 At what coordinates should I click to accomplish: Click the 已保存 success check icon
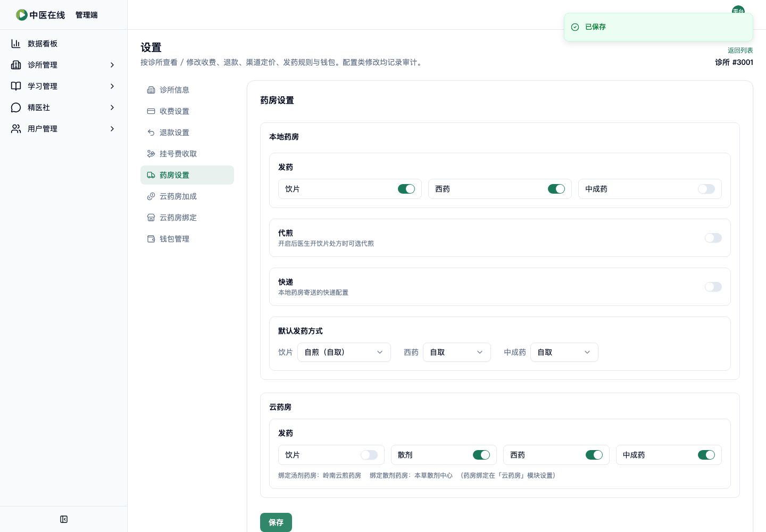tap(575, 27)
